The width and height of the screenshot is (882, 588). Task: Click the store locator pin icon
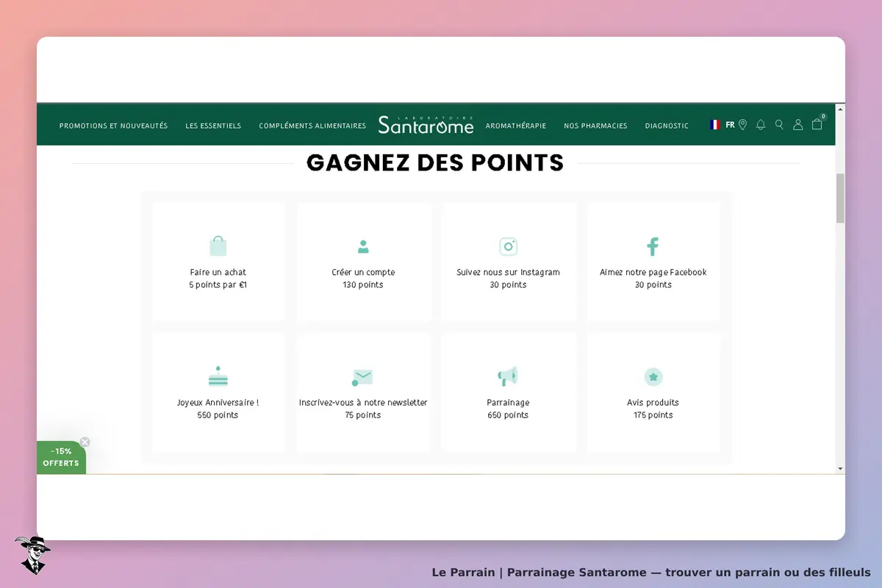pos(742,125)
